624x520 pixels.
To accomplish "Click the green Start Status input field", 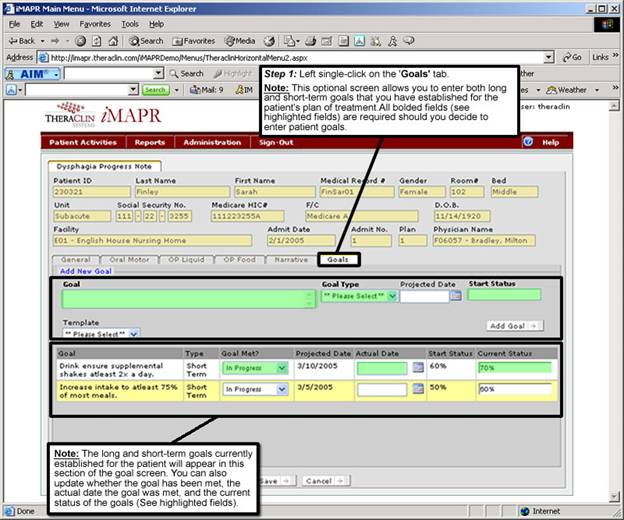I will click(x=504, y=294).
